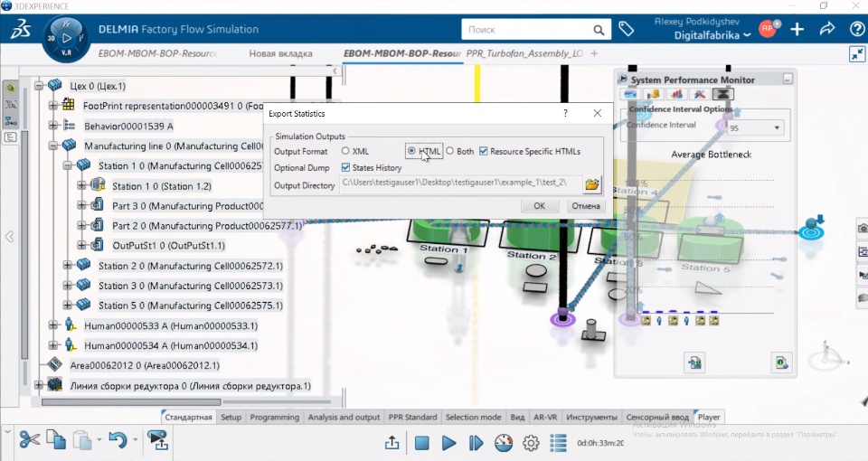Select Station 3 0 tree item

[191, 286]
